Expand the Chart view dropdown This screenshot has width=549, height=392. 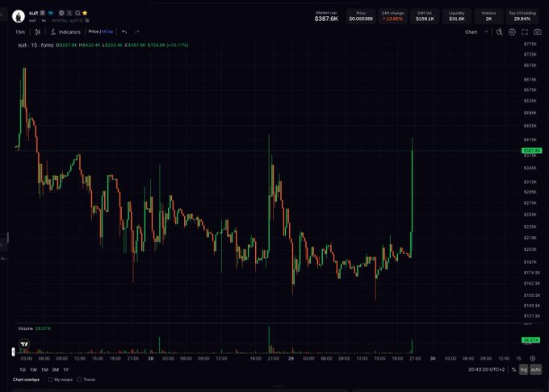(x=476, y=31)
